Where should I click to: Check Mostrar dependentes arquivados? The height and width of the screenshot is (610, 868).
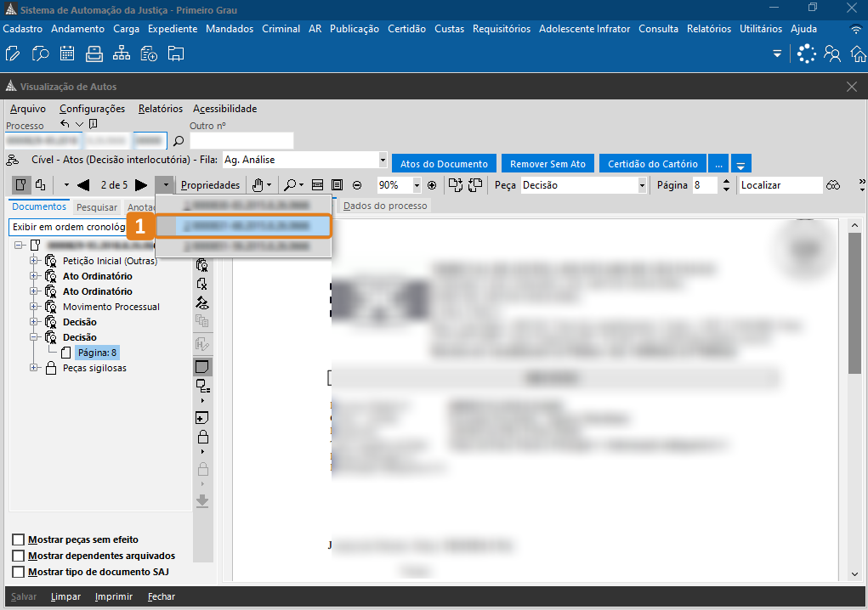tap(19, 556)
